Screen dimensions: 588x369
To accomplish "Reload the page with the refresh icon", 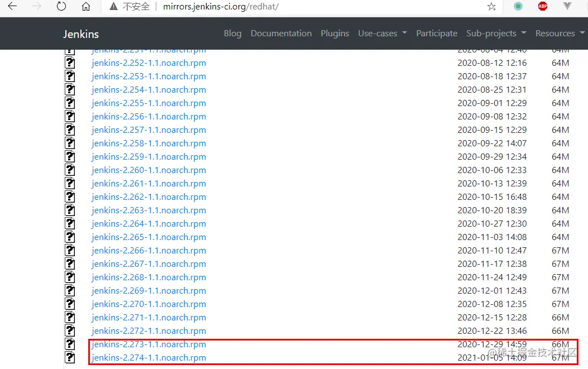I will pyautogui.click(x=61, y=6).
